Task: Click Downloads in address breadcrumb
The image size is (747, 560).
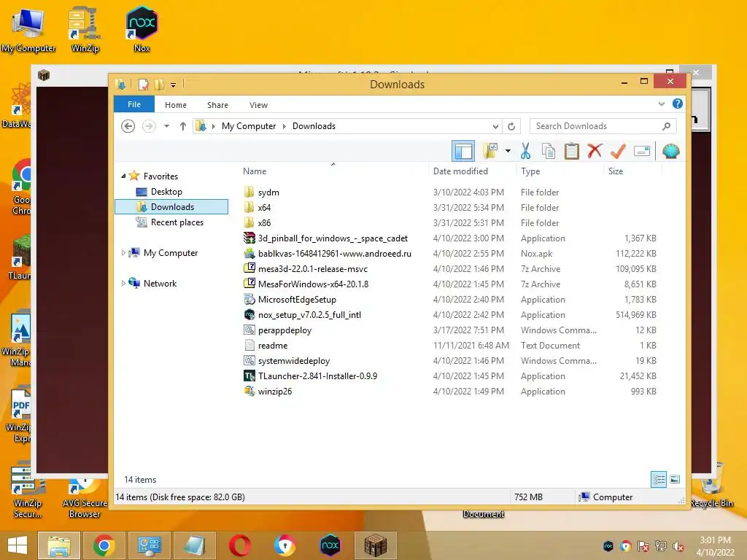Action: [314, 126]
